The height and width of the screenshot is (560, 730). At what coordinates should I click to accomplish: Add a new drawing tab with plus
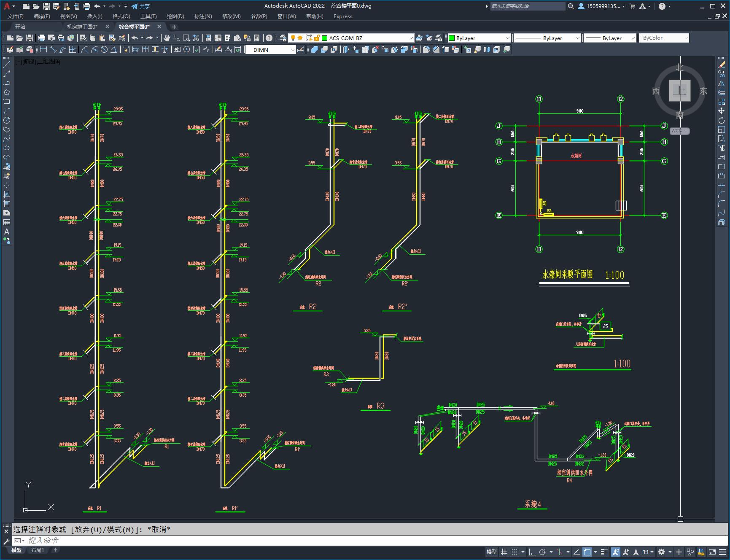174,27
